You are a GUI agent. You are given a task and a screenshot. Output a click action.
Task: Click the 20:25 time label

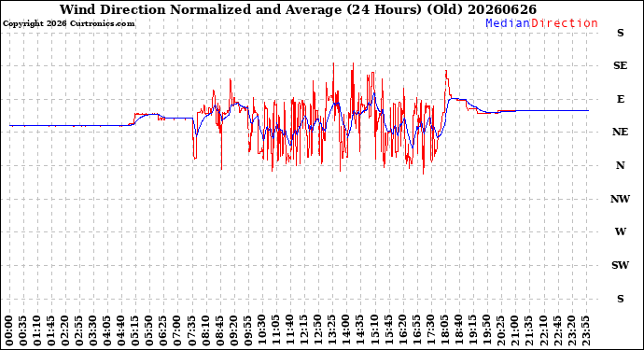(500, 330)
